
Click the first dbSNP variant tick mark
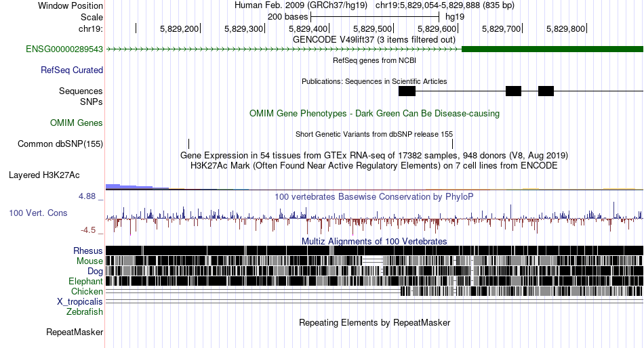[188, 144]
